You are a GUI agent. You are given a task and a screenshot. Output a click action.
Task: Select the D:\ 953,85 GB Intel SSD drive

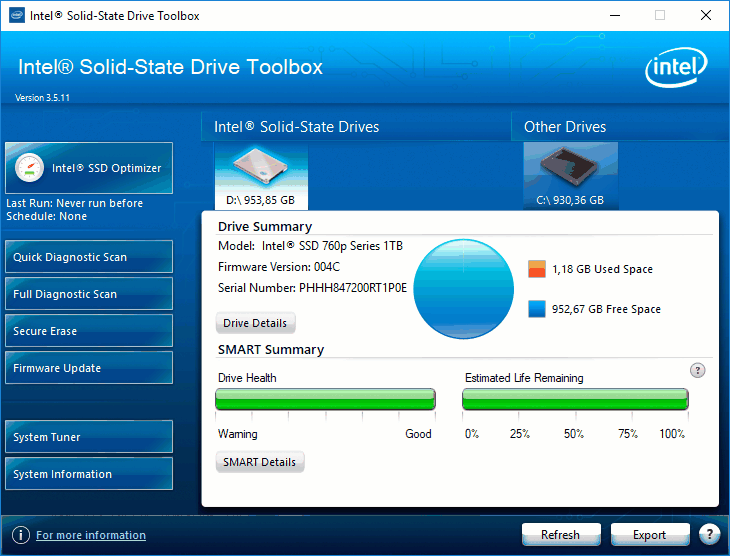pos(261,176)
